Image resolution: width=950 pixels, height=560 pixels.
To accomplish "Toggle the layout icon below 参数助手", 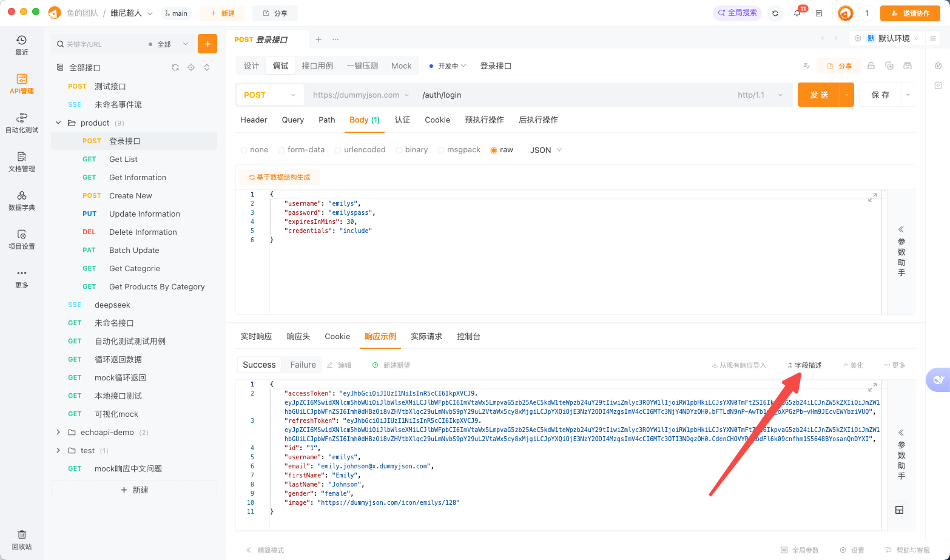I will tap(900, 510).
